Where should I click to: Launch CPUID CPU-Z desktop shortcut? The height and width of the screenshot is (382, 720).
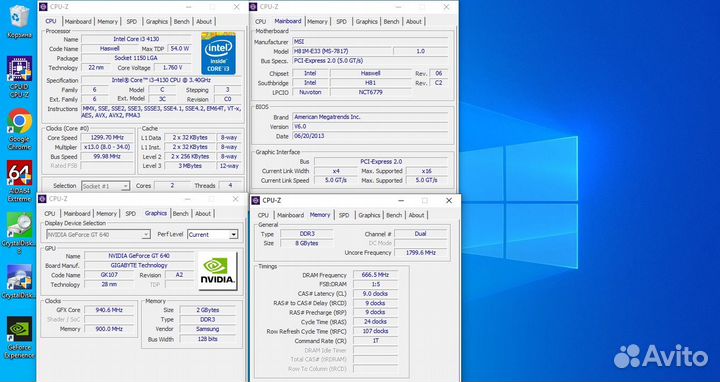pos(19,77)
